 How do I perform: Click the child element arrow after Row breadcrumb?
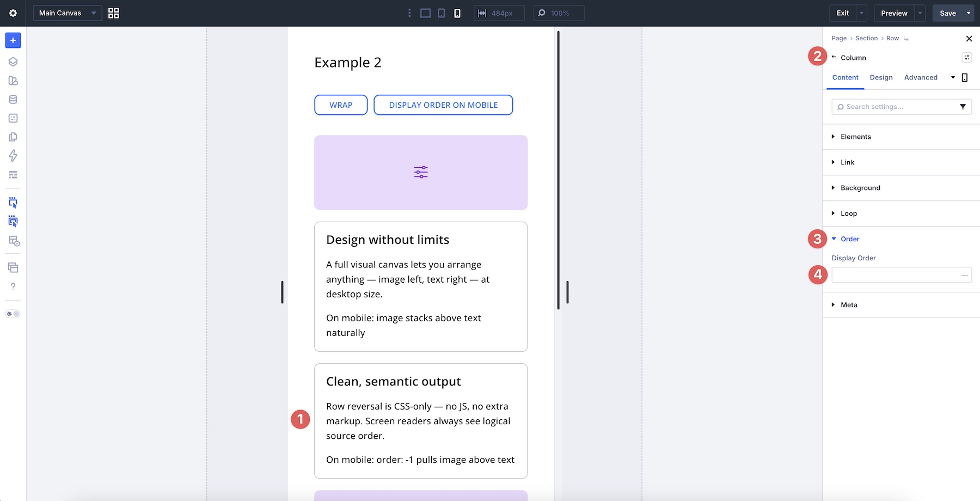pos(906,39)
